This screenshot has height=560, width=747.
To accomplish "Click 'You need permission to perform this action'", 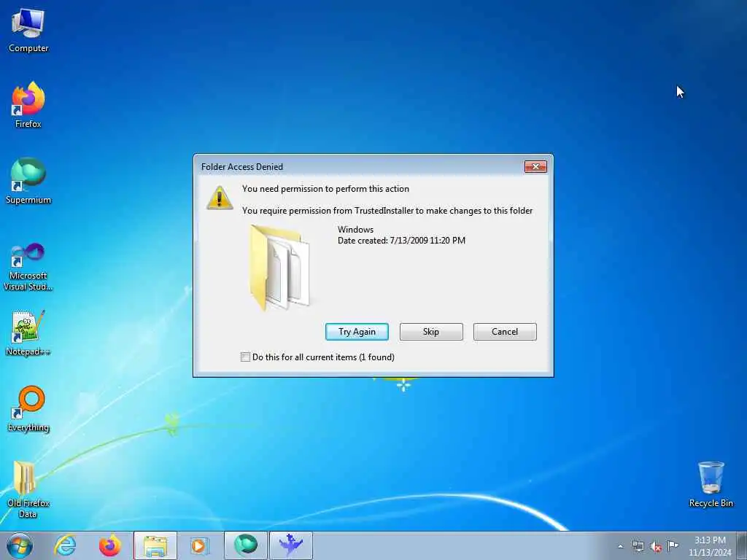I will tap(325, 189).
